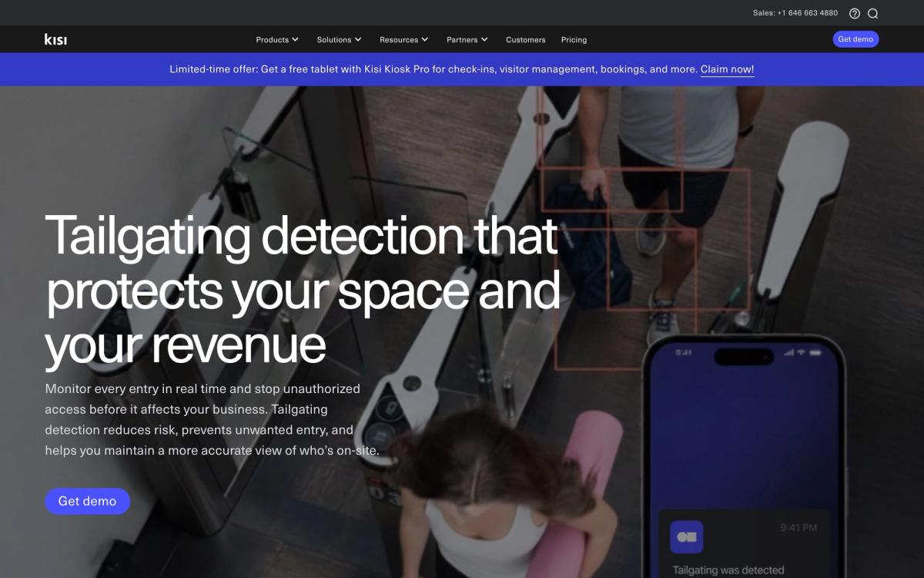924x578 pixels.
Task: Click the Tailgating detection headline
Action: coord(303,290)
